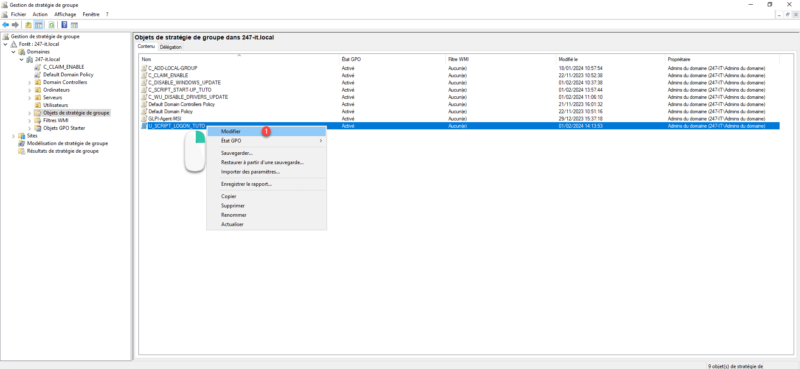Click the Objets GPO Starter folder icon
This screenshot has width=800, height=369.
coord(38,128)
